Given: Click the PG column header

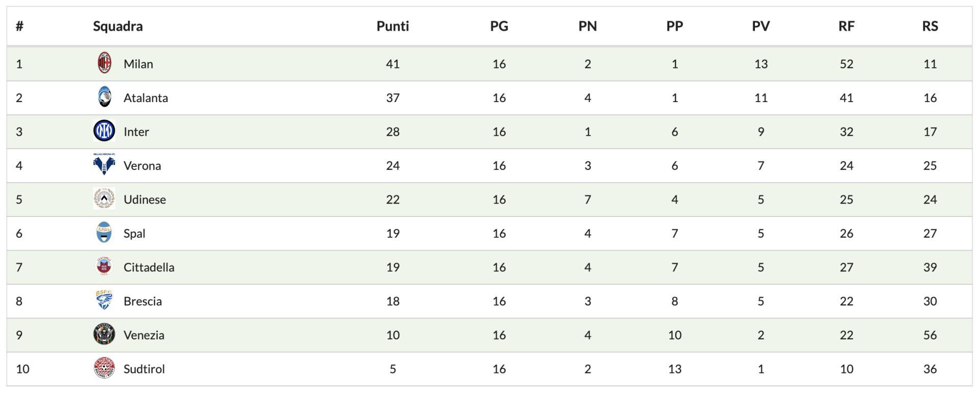Looking at the screenshot, I should tap(499, 26).
